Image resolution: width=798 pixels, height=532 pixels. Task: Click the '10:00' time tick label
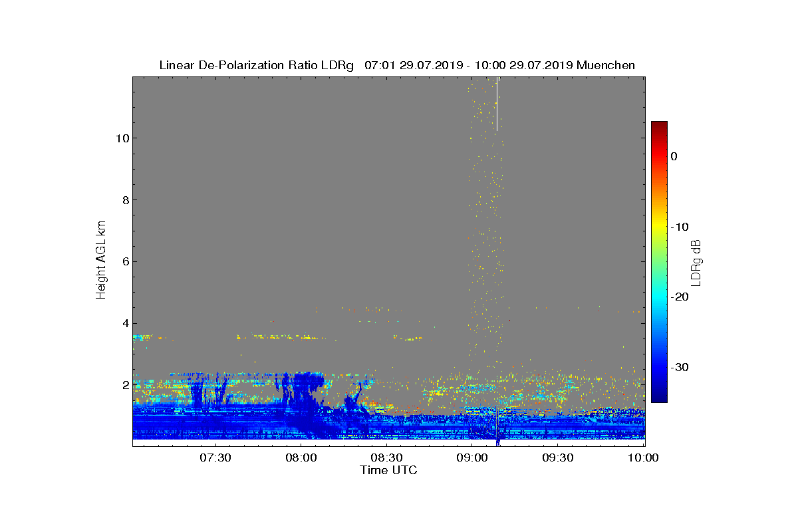pos(644,458)
